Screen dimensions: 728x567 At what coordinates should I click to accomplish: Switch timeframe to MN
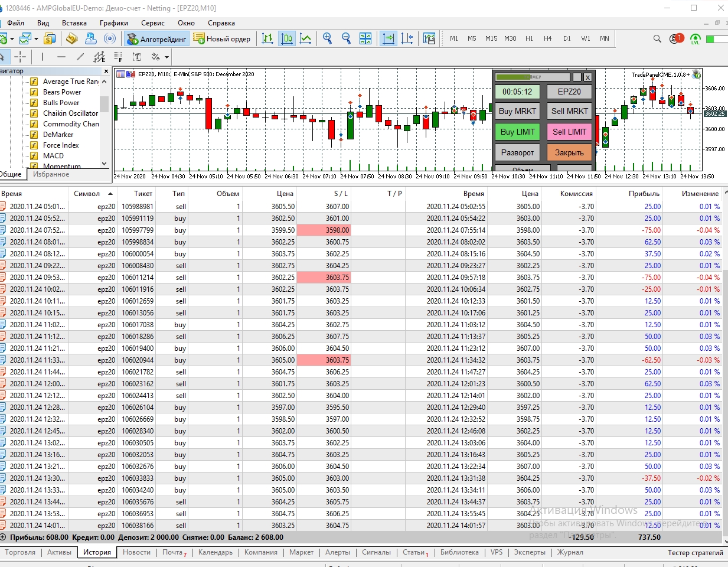605,38
